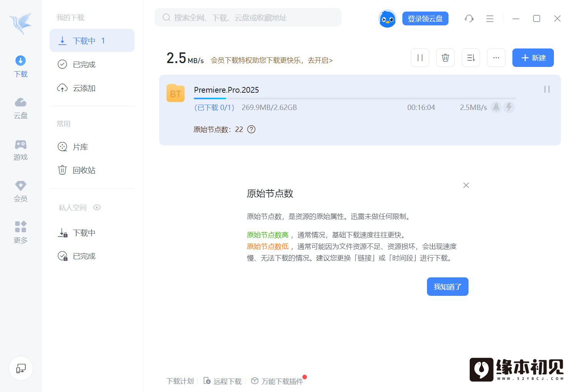Select 已完成 under 我的下载
This screenshot has height=392, width=577.
pyautogui.click(x=92, y=64)
